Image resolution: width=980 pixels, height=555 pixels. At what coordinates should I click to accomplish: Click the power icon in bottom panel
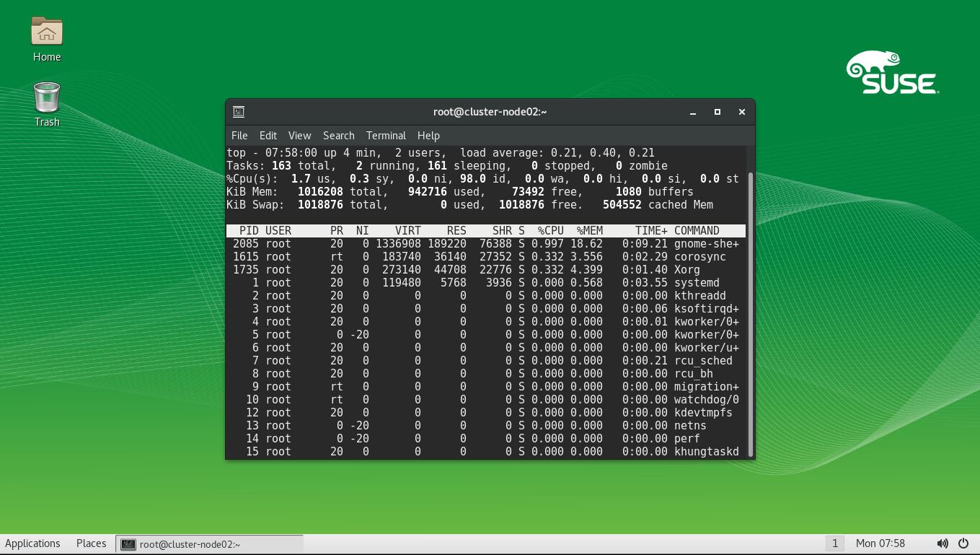[x=963, y=543]
